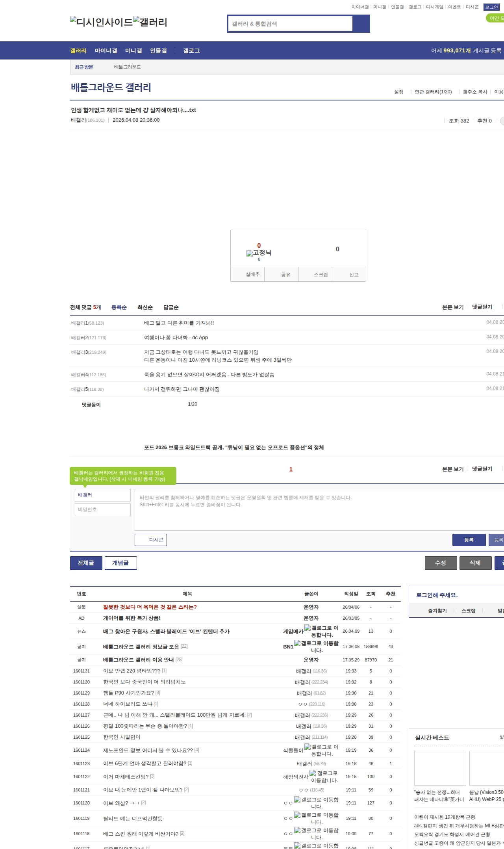504x849 pixels.
Task: Click the 댓글돌이 label
Action: click(91, 405)
